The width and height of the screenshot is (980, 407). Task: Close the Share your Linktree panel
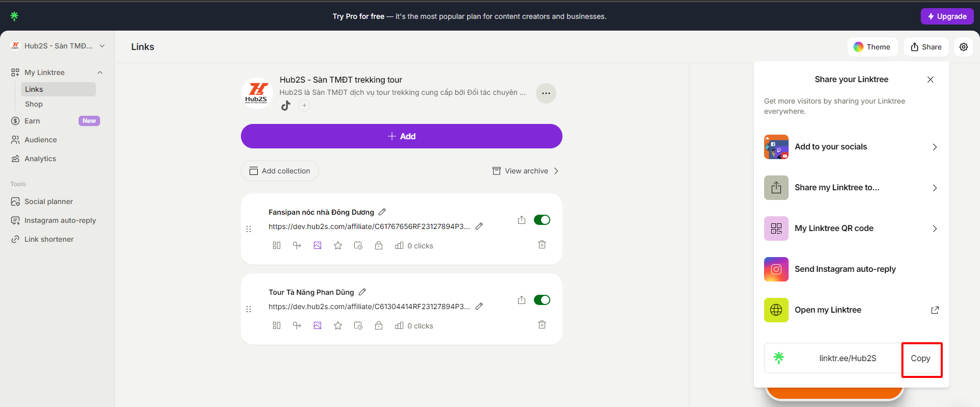point(930,80)
